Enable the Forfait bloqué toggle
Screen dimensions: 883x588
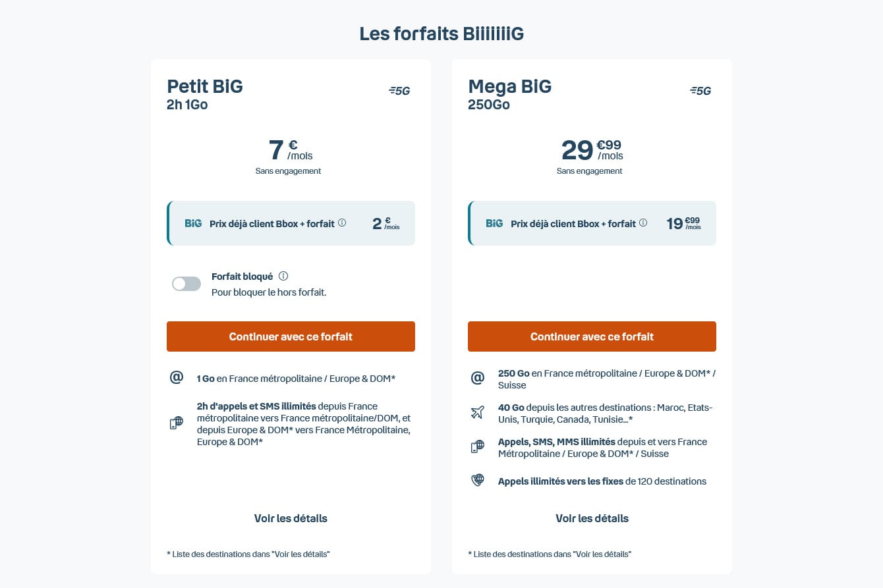186,283
